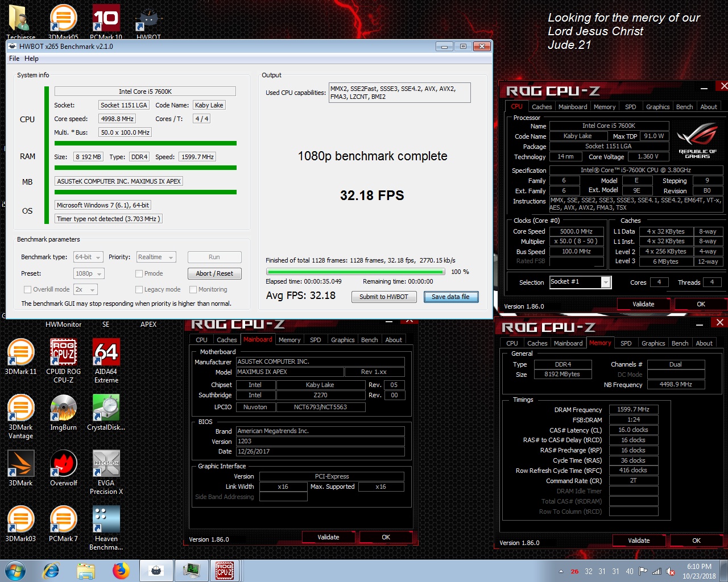The height and width of the screenshot is (582, 728).
Task: Open Memory tab in Mainboard CPU-Z window
Action: coord(289,340)
